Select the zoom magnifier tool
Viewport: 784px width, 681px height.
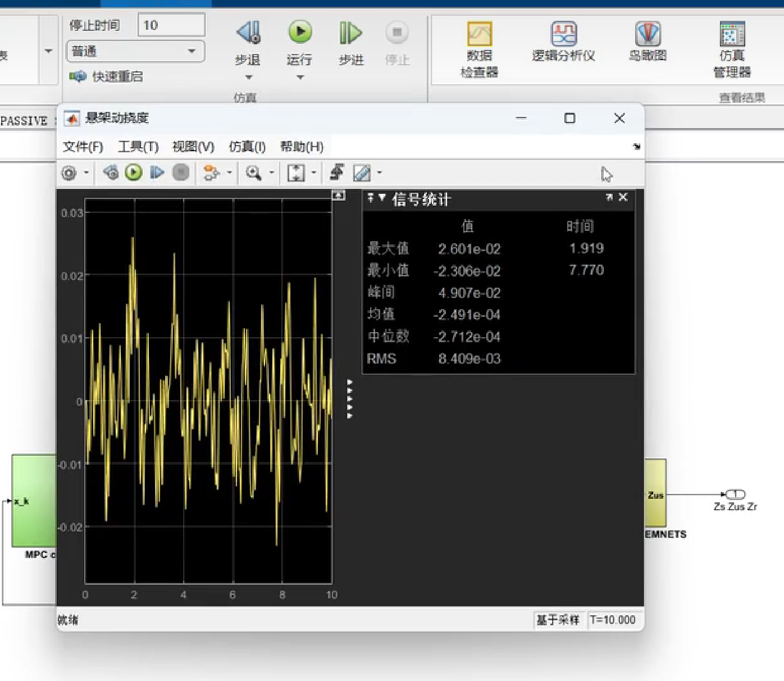point(254,172)
